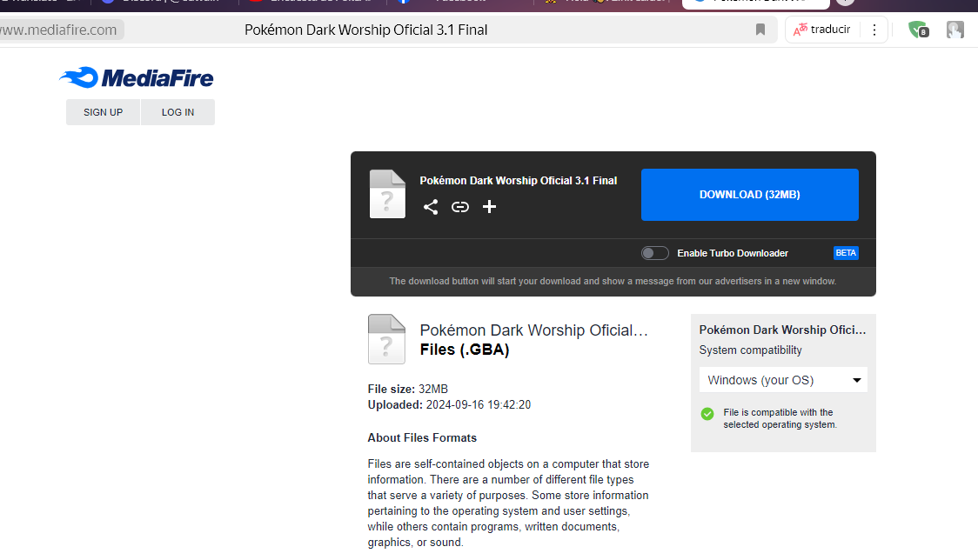Screen dimensions: 978x560
Task: Click the LOG IN button
Action: 178,112
